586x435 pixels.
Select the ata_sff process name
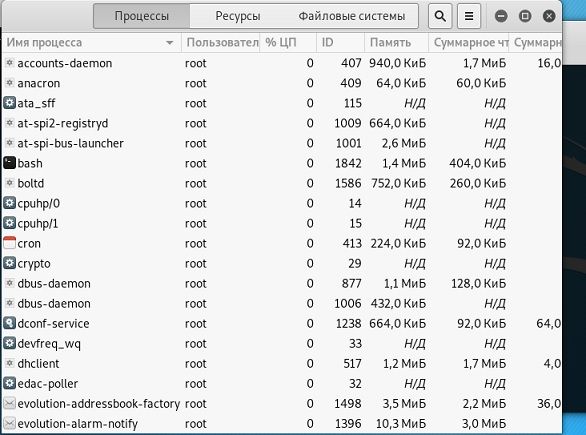coord(36,103)
